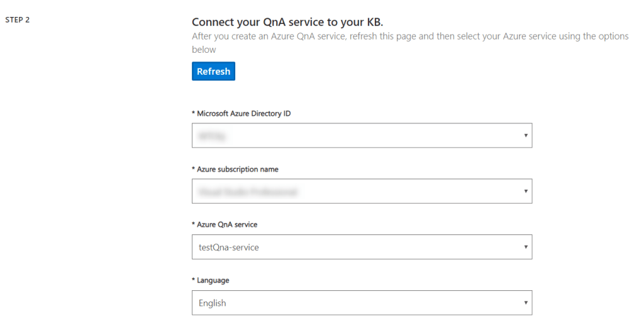Click the 'Azure QnA service' label

(225, 224)
